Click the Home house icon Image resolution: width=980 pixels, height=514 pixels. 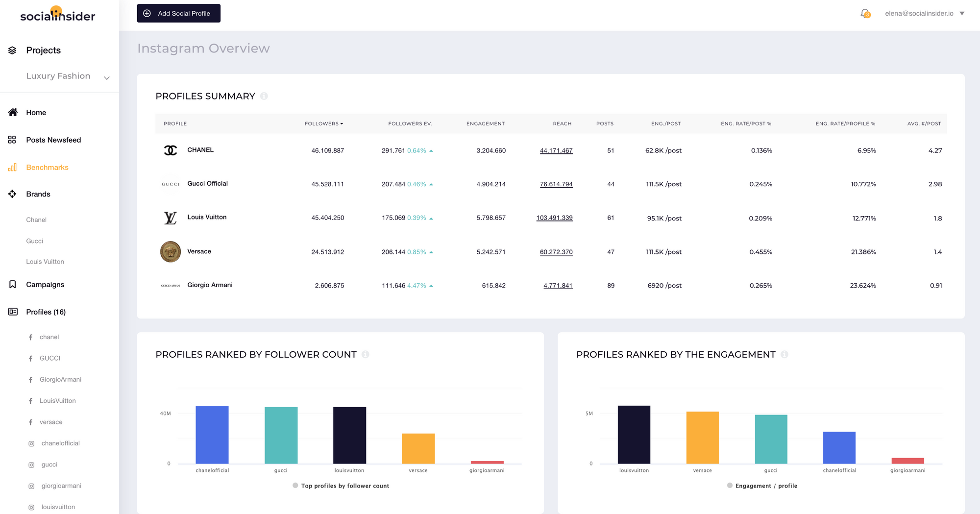pyautogui.click(x=13, y=112)
